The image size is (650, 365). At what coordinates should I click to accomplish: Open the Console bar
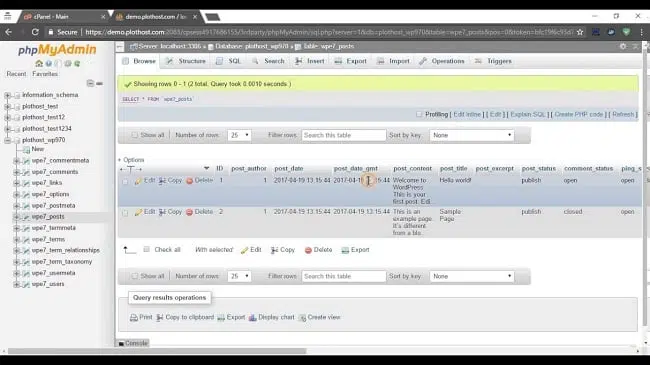(x=133, y=343)
